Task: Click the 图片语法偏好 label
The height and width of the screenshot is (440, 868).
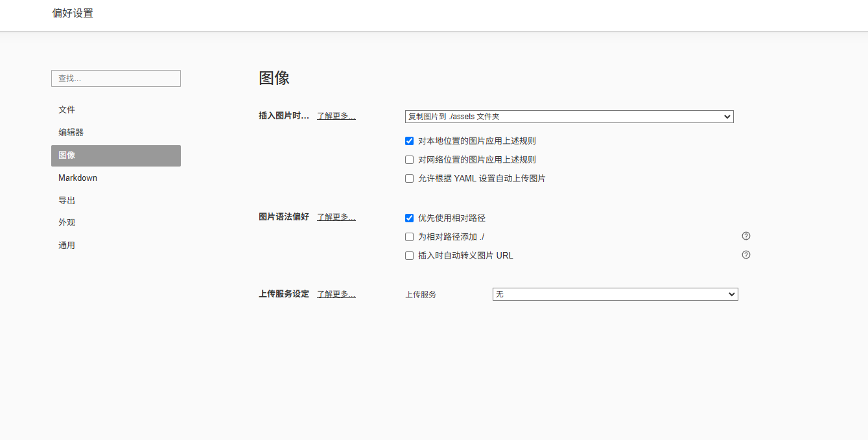Action: [284, 217]
